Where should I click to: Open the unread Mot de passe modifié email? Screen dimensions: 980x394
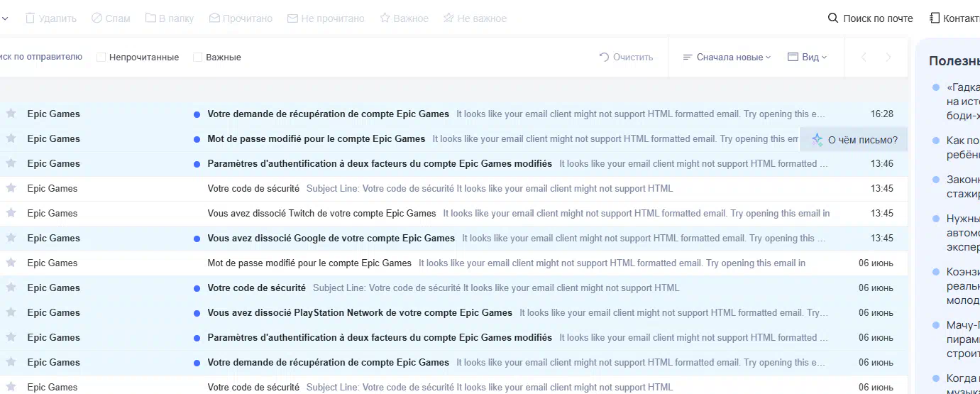tap(453, 138)
